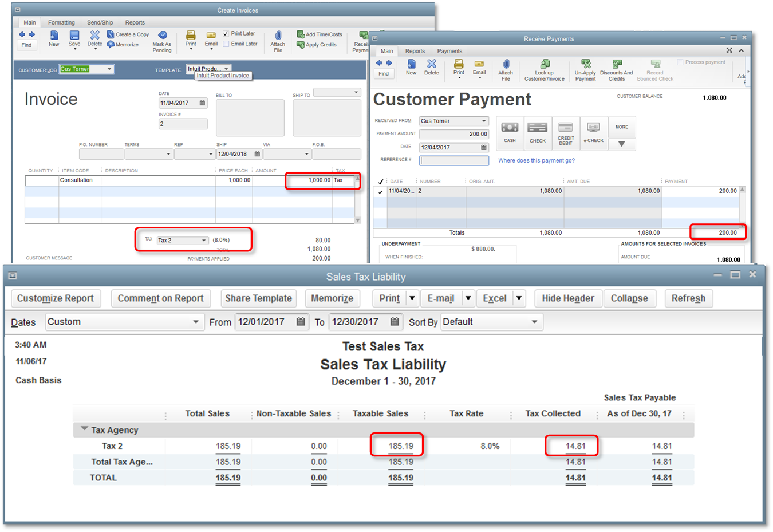The width and height of the screenshot is (773, 532).
Task: Open invoice date calendar picker
Action: [x=202, y=103]
